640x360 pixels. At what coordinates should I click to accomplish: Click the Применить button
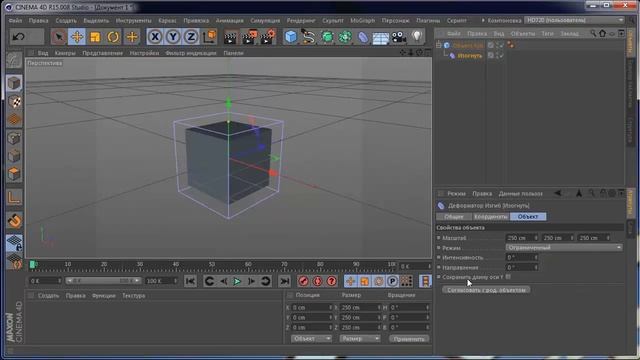coord(409,339)
